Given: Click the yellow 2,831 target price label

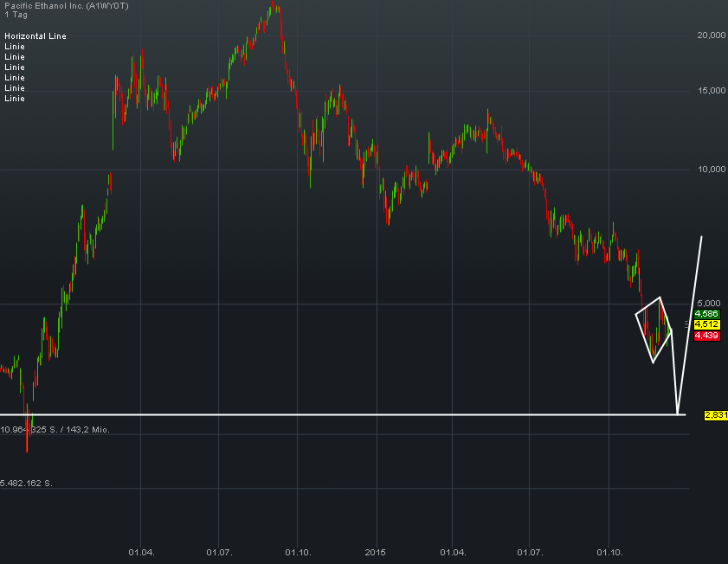Looking at the screenshot, I should click(715, 415).
